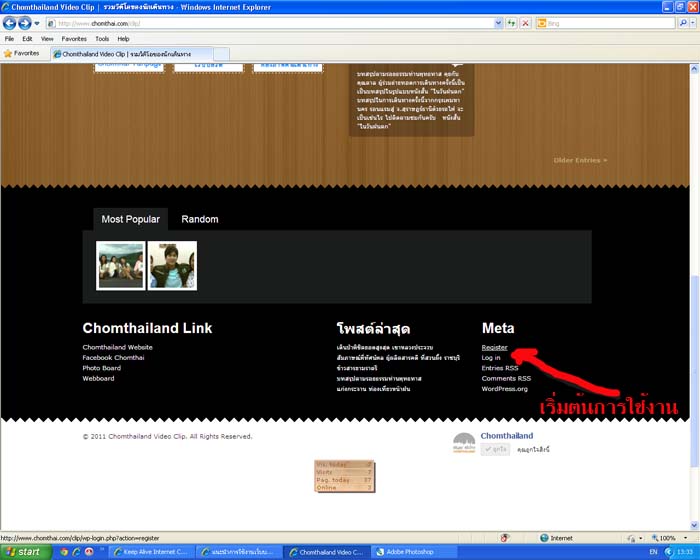Expand the address bar URL history dropdown
Viewport: 700px width, 560px height.
click(x=499, y=23)
